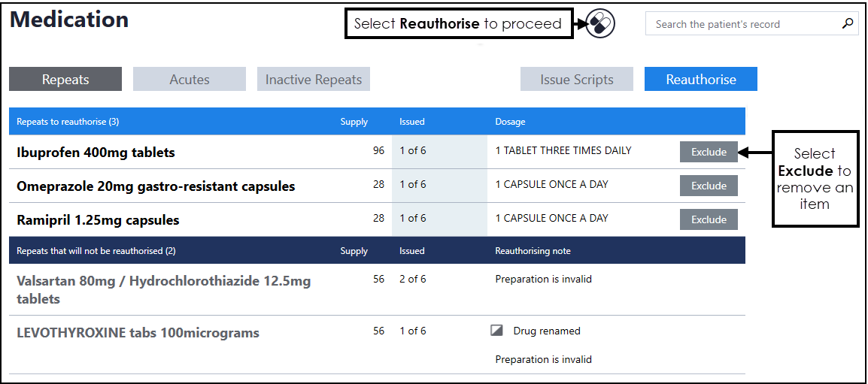The width and height of the screenshot is (868, 384).
Task: Select the Ramipril 1.25mg capsules entry
Action: point(98,220)
